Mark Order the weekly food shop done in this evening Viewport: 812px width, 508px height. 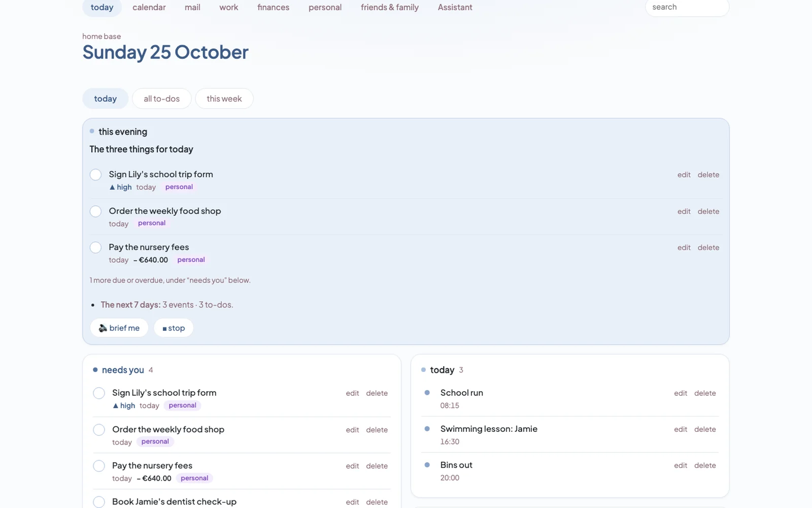pos(95,211)
